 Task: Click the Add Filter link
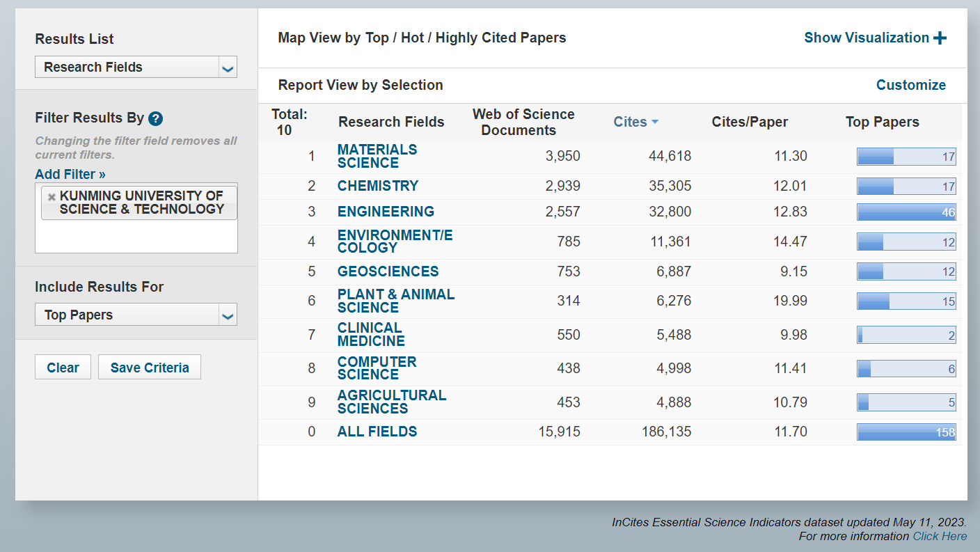70,174
